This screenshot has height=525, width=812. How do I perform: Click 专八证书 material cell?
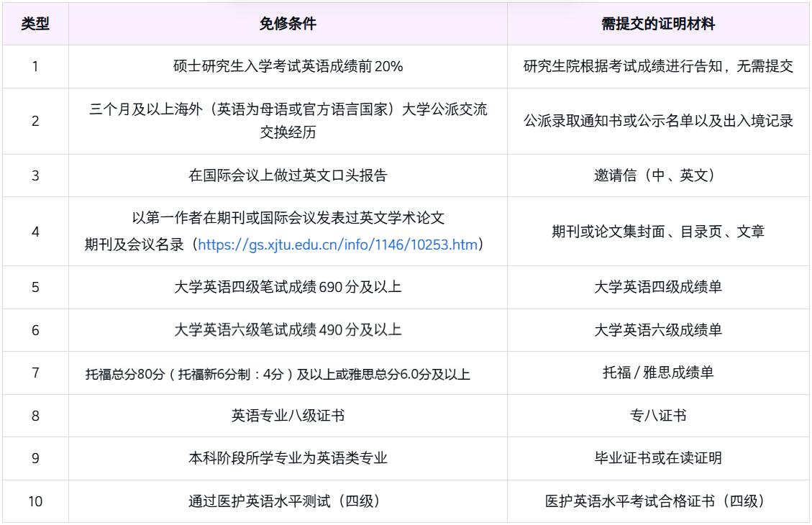point(658,415)
